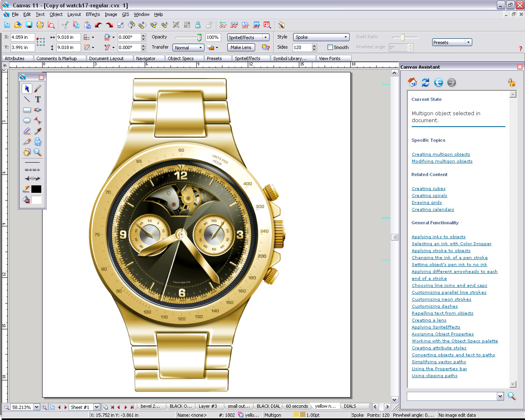525x420 pixels.
Task: Click the zoom out magnifier in status bar
Action: (x=6, y=407)
